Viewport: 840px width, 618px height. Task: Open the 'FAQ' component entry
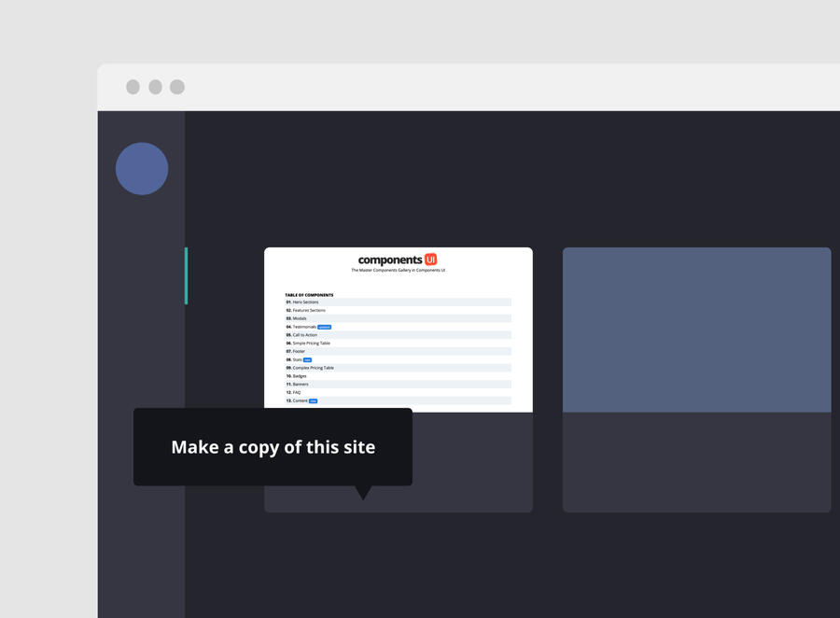(x=297, y=393)
